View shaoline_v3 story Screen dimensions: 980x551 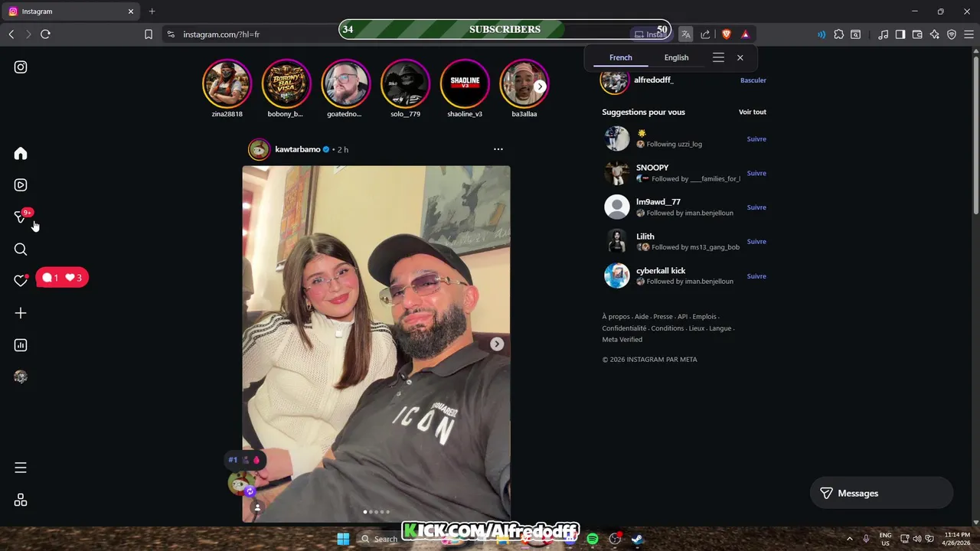click(465, 83)
